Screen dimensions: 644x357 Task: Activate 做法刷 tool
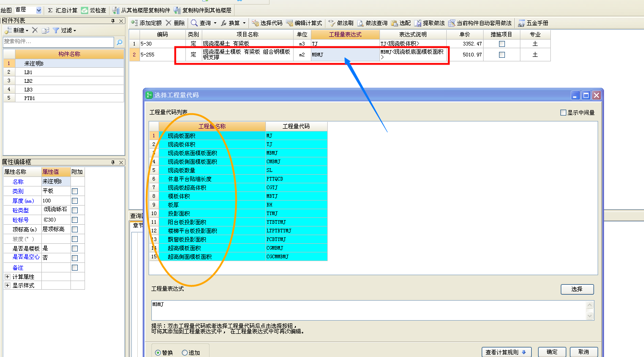click(x=340, y=23)
